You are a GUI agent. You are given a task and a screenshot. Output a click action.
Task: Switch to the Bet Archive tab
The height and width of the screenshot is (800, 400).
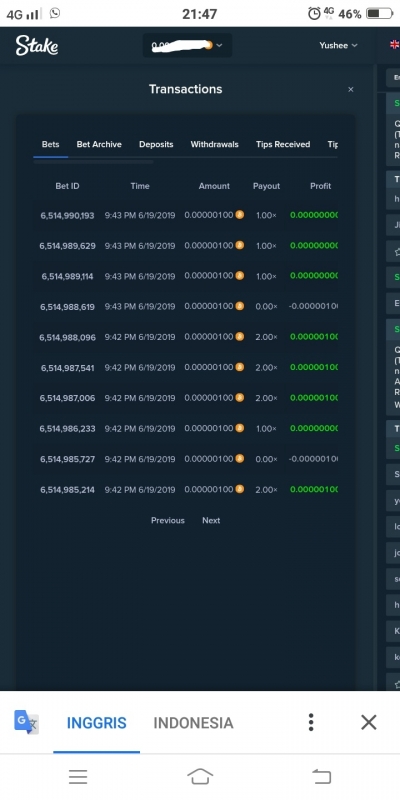point(99,144)
